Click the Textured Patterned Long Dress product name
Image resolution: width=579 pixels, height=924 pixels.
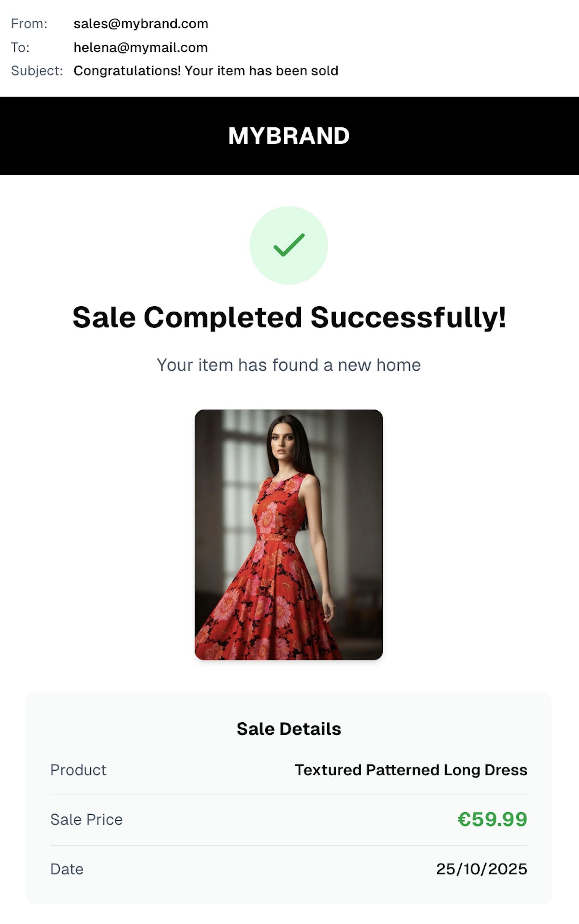coord(411,770)
